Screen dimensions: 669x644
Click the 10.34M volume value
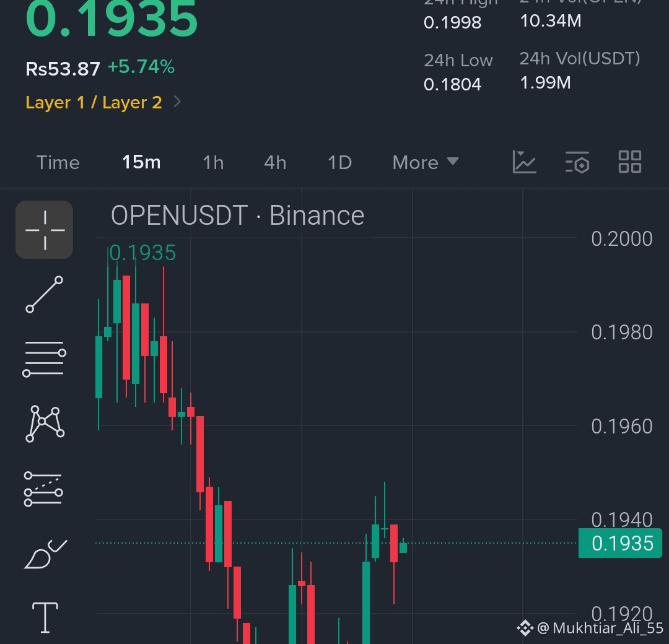tap(551, 20)
